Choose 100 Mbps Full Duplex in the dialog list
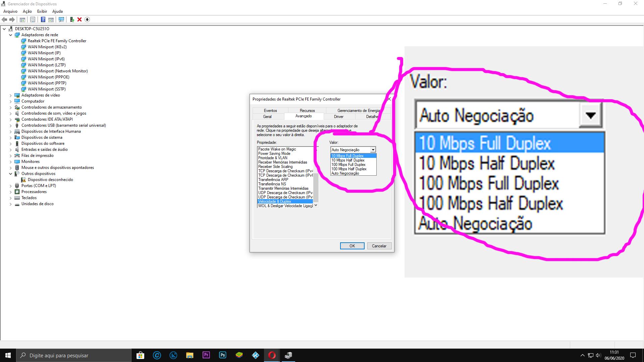Viewport: 644px width, 362px height. [x=353, y=165]
